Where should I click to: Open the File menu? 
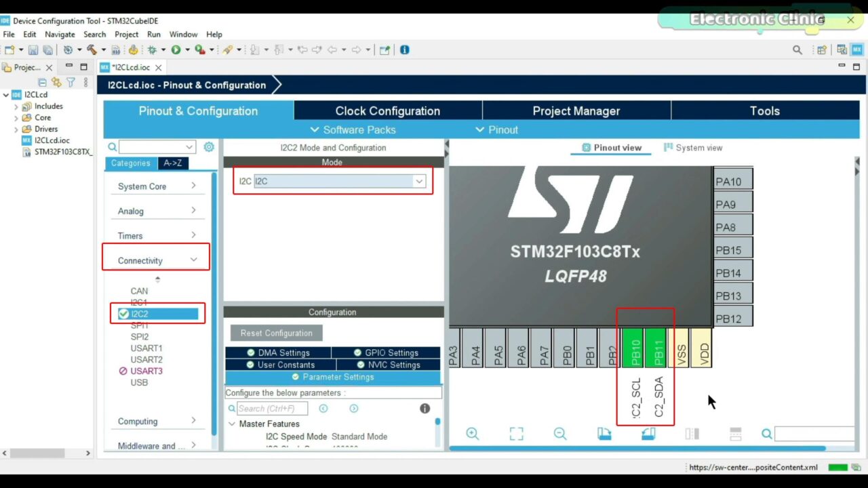pos(9,34)
